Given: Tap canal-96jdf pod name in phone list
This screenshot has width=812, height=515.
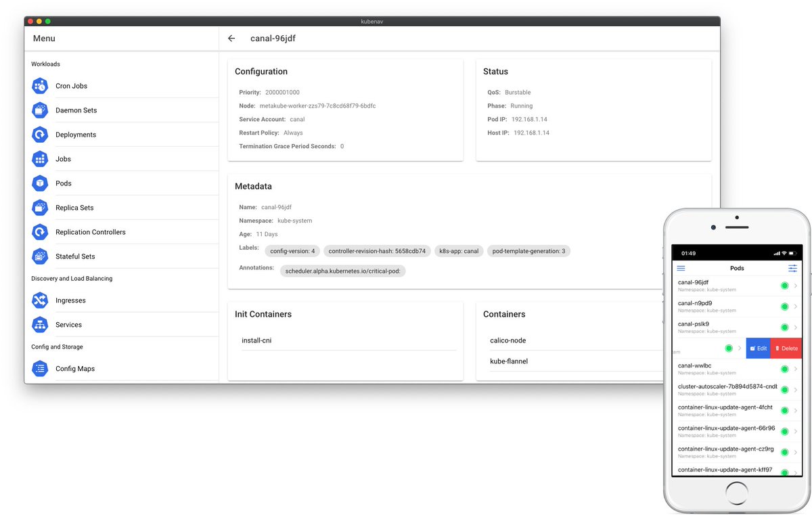Looking at the screenshot, I should point(694,282).
